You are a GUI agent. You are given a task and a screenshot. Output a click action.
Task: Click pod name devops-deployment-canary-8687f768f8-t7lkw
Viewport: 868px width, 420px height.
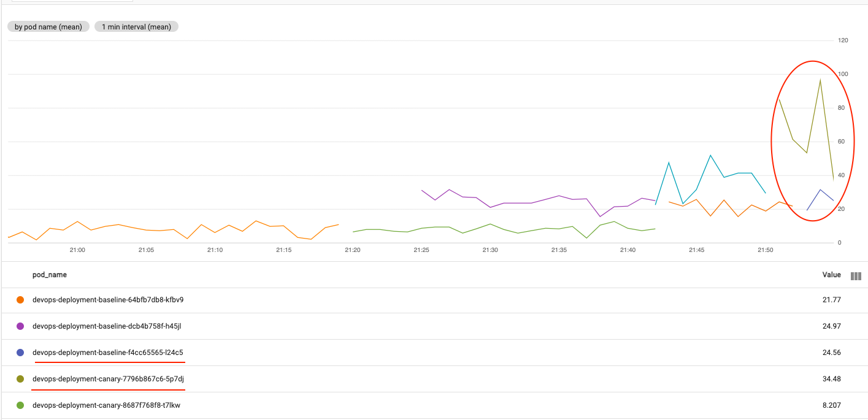coord(106,405)
